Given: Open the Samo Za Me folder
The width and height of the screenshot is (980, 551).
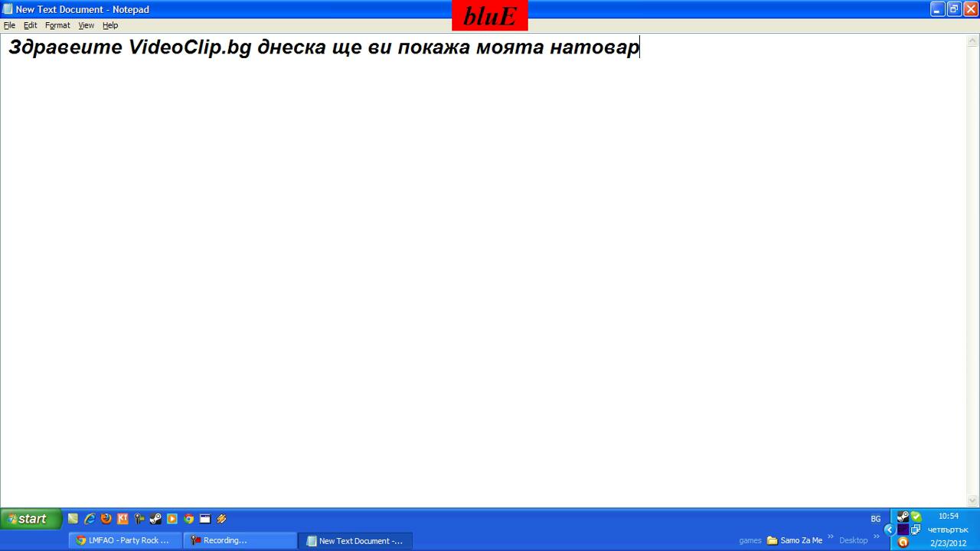Looking at the screenshot, I should point(795,540).
